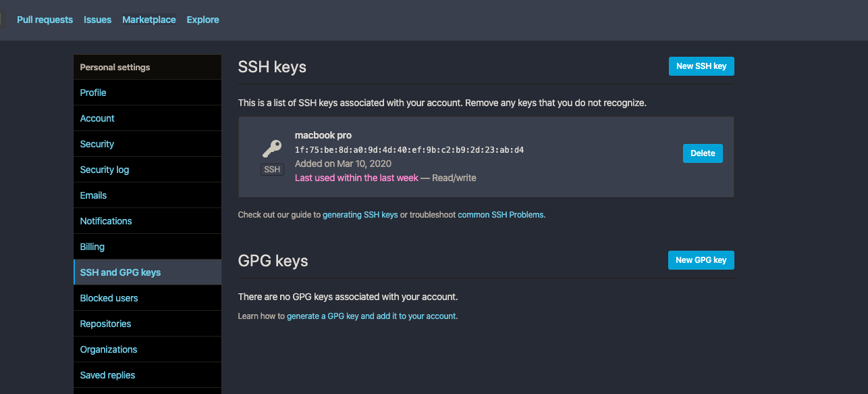Viewport: 868px width, 394px height.
Task: Select Emails in settings sidebar
Action: 93,195
